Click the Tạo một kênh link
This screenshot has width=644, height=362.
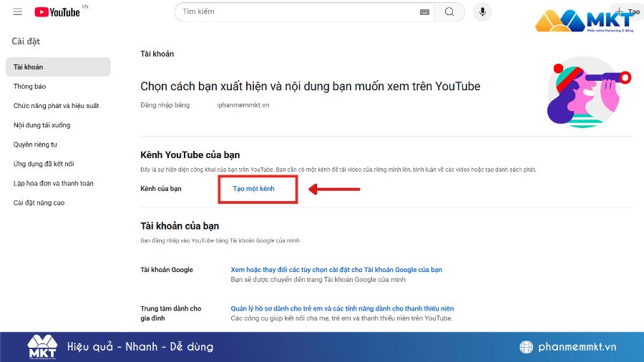pos(253,189)
